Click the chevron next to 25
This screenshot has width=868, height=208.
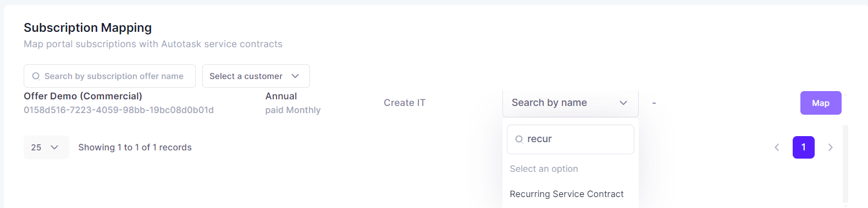[x=54, y=148]
